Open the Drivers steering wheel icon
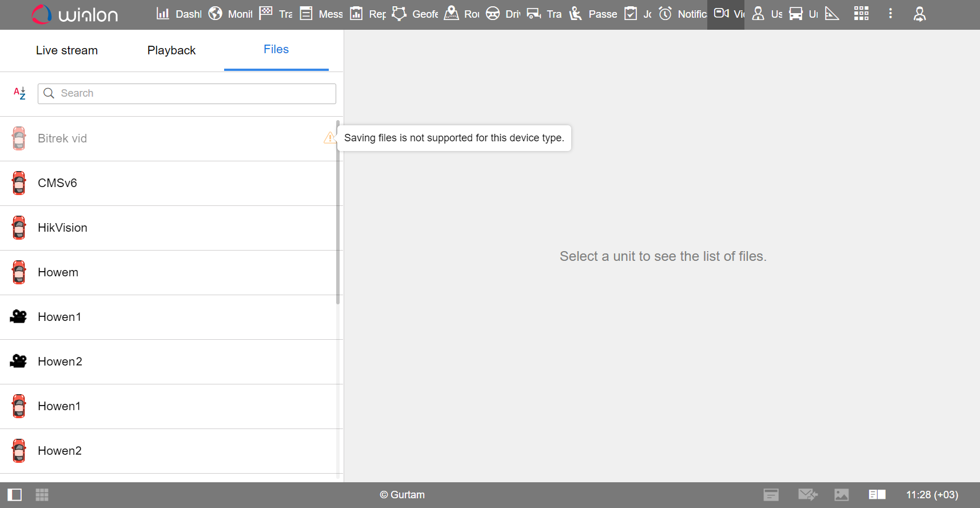 (493, 14)
